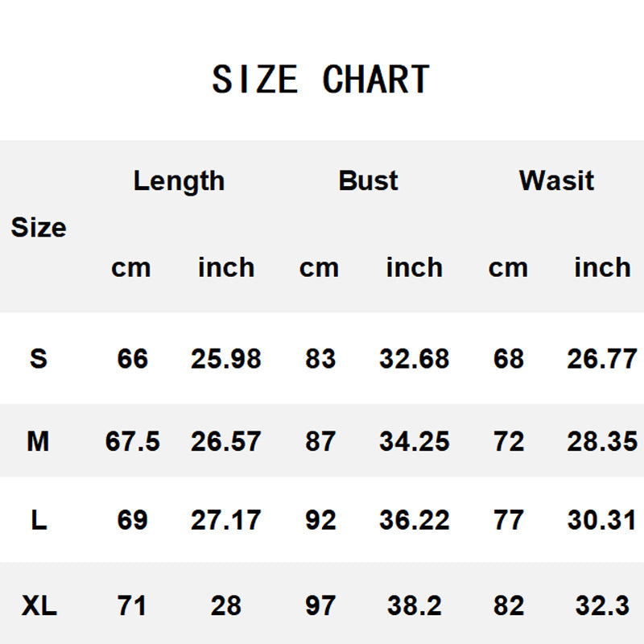Screen dimensions: 644x644
Task: Click the SIZE CHART title
Action: click(320, 80)
